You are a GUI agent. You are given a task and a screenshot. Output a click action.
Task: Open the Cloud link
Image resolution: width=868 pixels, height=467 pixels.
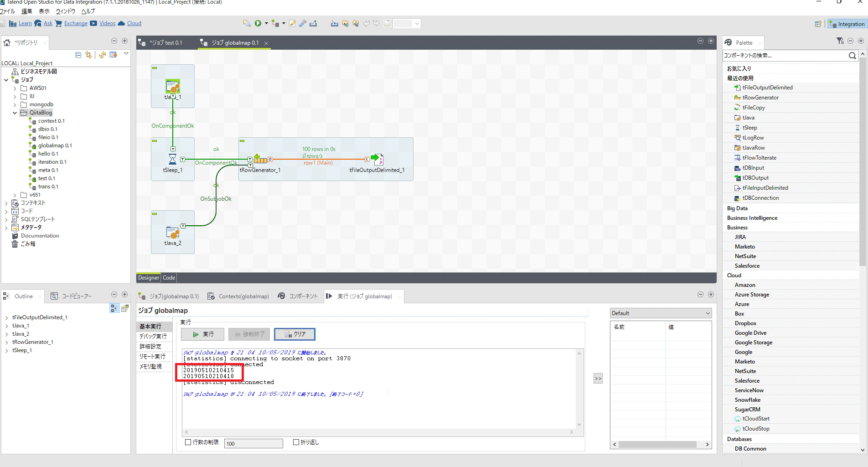pos(134,23)
